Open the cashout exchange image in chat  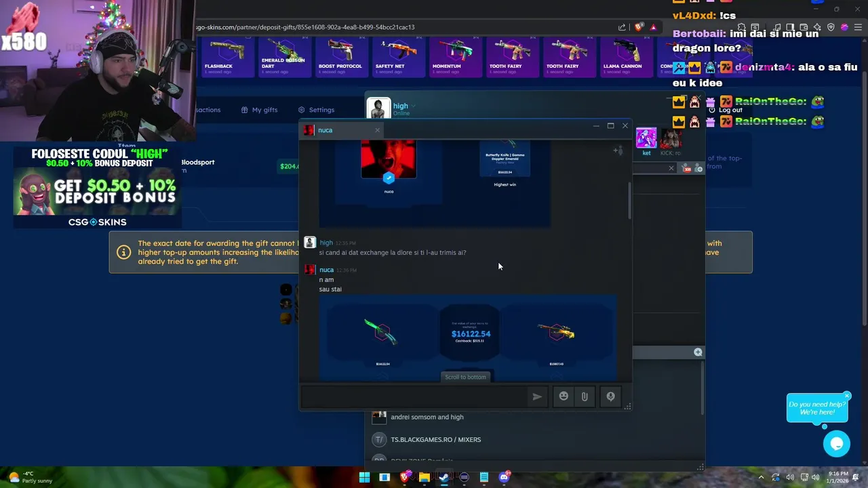(x=468, y=338)
